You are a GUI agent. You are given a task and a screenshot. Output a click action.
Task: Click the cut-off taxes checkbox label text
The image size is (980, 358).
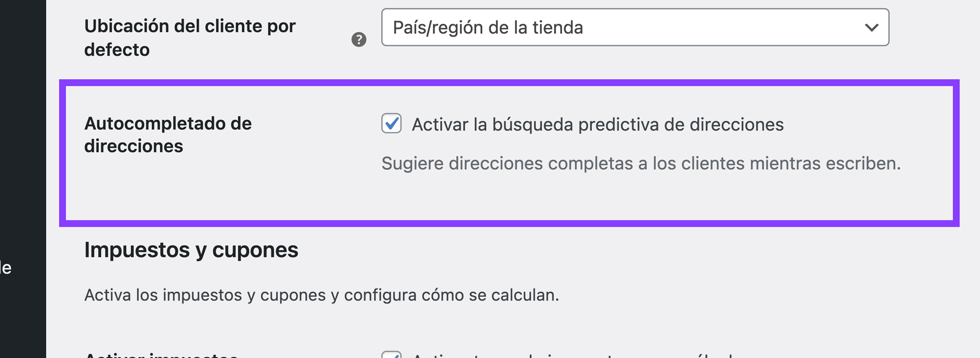pos(573,355)
